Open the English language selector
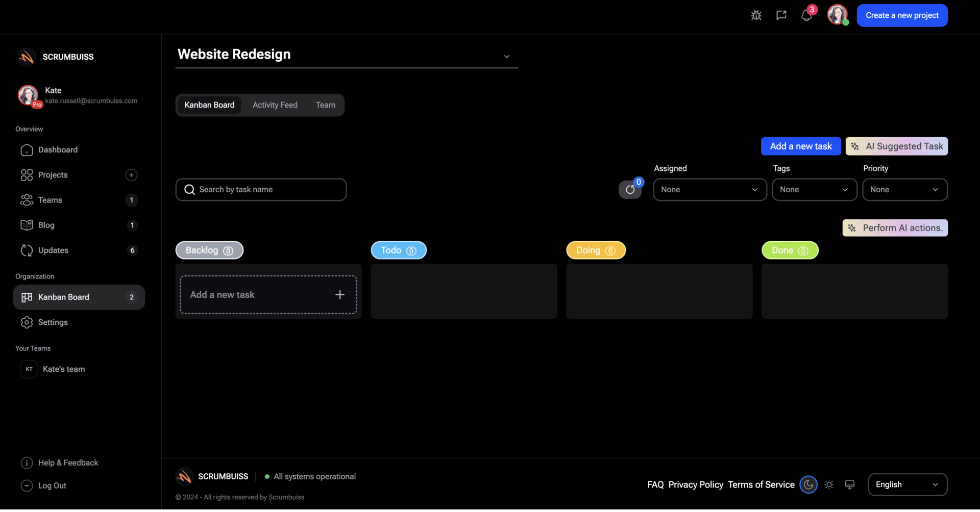This screenshot has height=512, width=980. pos(908,484)
